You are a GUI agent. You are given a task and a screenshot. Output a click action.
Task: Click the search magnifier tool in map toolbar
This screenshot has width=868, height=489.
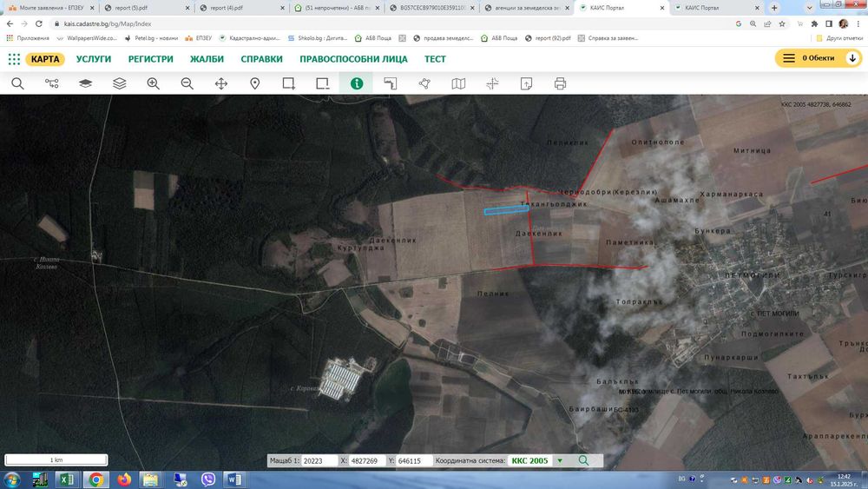tap(17, 83)
